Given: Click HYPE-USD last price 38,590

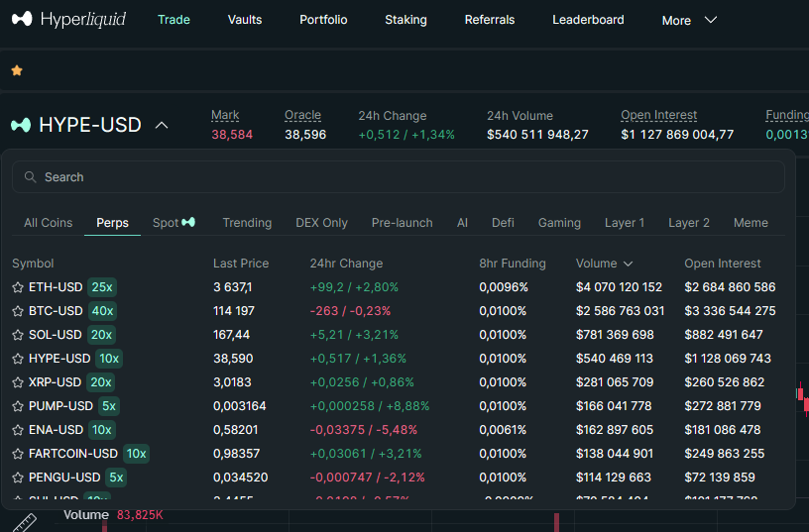Looking at the screenshot, I should (233, 359).
